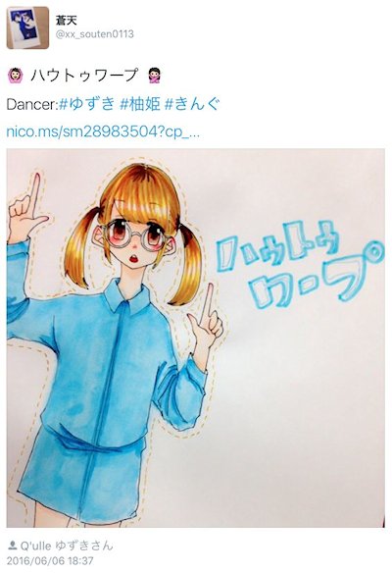Click the blue shirt collar in the drawing
Image resolution: width=392 pixels, height=573 pixels.
pyautogui.click(x=126, y=296)
